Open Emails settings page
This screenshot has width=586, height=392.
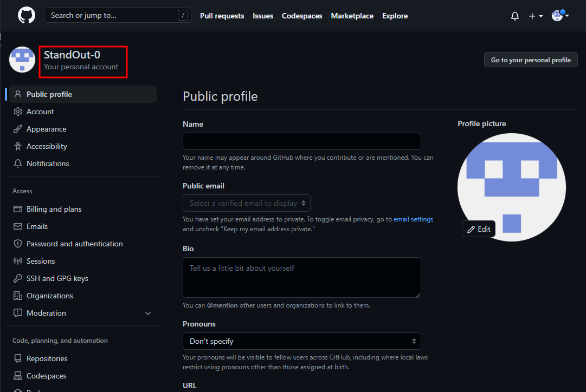pyautogui.click(x=83, y=226)
